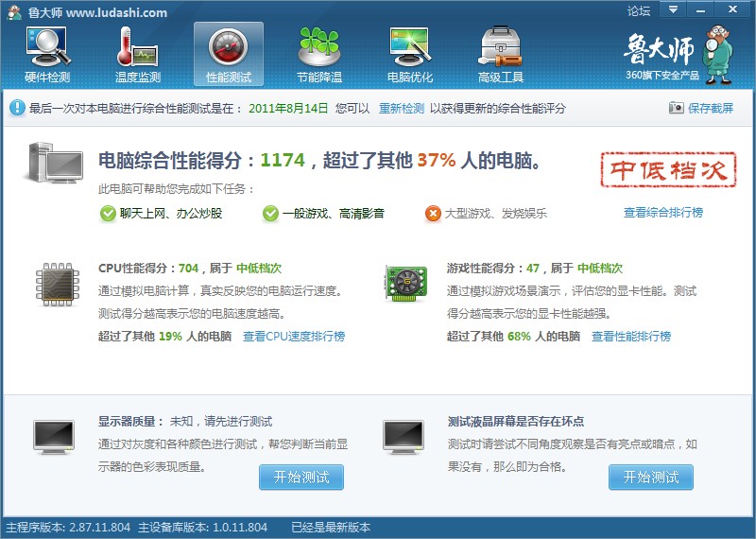Image resolution: width=756 pixels, height=539 pixels.
Task: Open the 电脑优化 PC optimization tab
Action: click(x=410, y=55)
